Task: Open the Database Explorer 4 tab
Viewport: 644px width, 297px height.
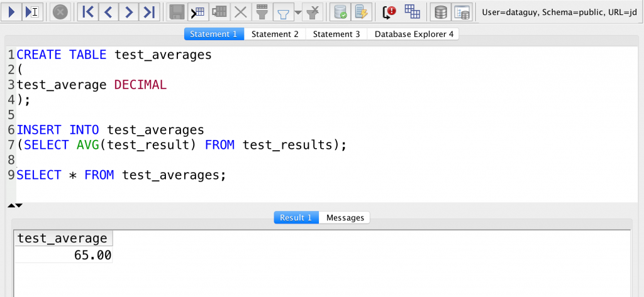Action: (x=413, y=34)
